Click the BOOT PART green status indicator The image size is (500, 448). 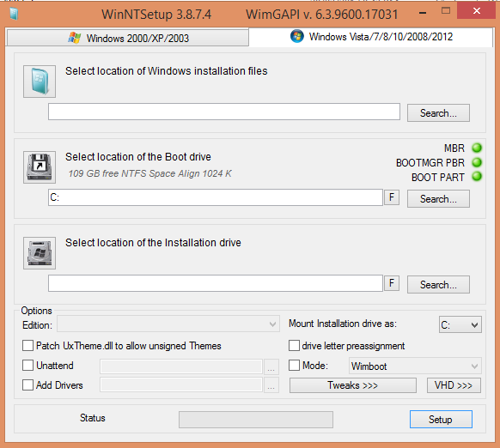tap(477, 176)
